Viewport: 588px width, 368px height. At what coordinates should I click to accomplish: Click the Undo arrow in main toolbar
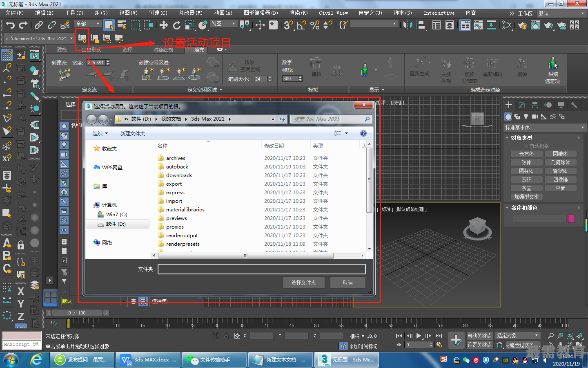[10, 25]
